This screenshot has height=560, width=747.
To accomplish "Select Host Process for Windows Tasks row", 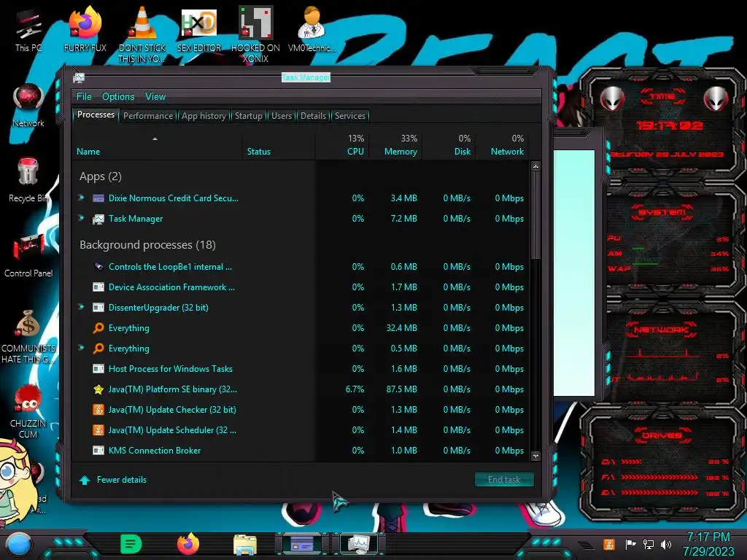I will [301, 368].
